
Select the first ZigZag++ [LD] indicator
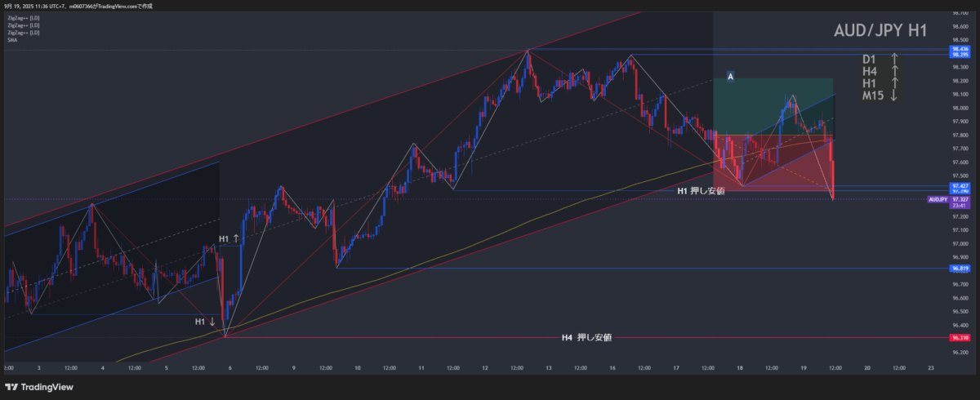click(x=23, y=18)
